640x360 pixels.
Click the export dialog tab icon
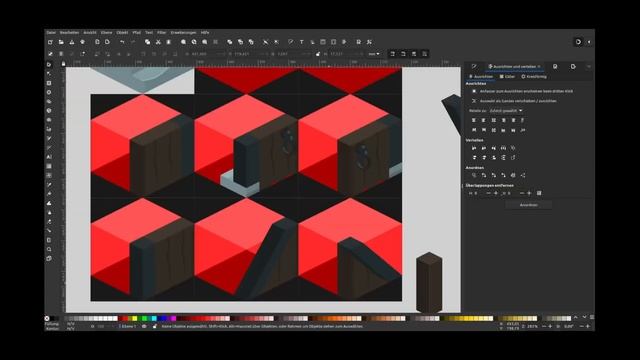tap(573, 66)
